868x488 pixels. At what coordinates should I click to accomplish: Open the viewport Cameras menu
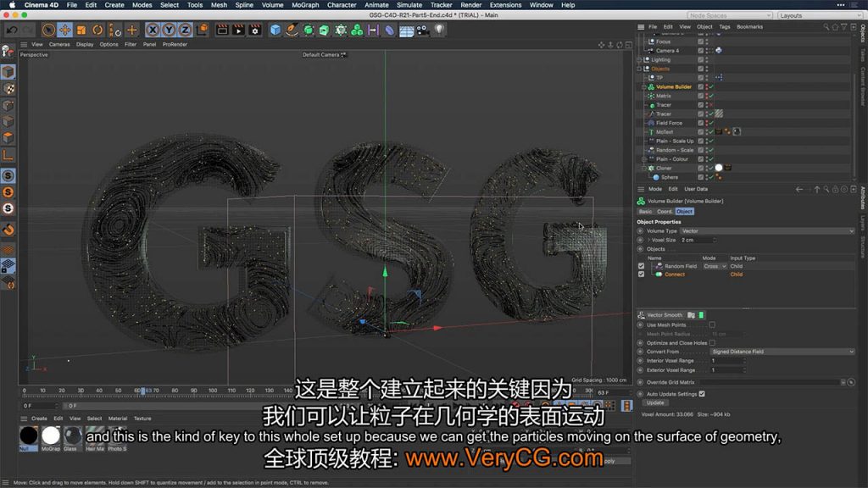tap(59, 44)
